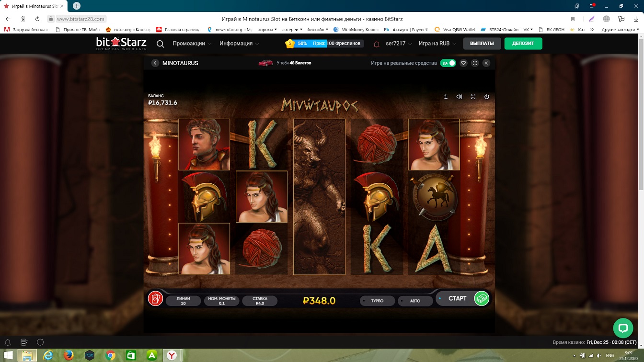Open the slot info paytable icon

[x=446, y=97]
